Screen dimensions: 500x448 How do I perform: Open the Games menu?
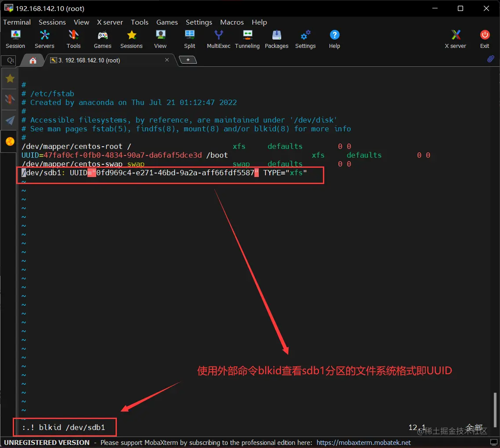click(167, 22)
